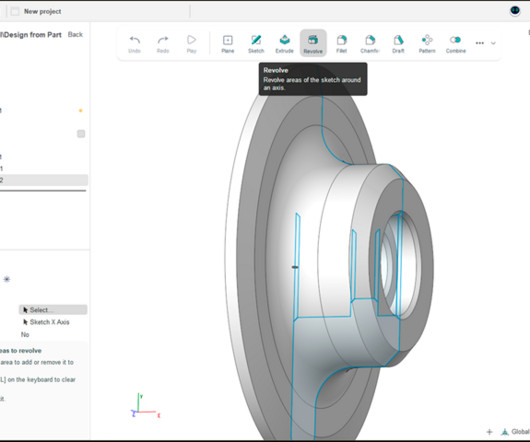The width and height of the screenshot is (530, 442).
Task: Select the Draft tool
Action: click(398, 44)
